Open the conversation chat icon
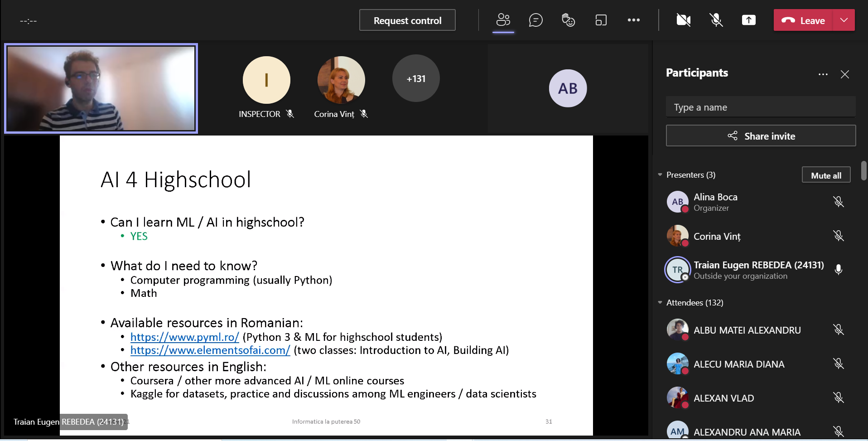The height and width of the screenshot is (441, 868). click(x=535, y=20)
